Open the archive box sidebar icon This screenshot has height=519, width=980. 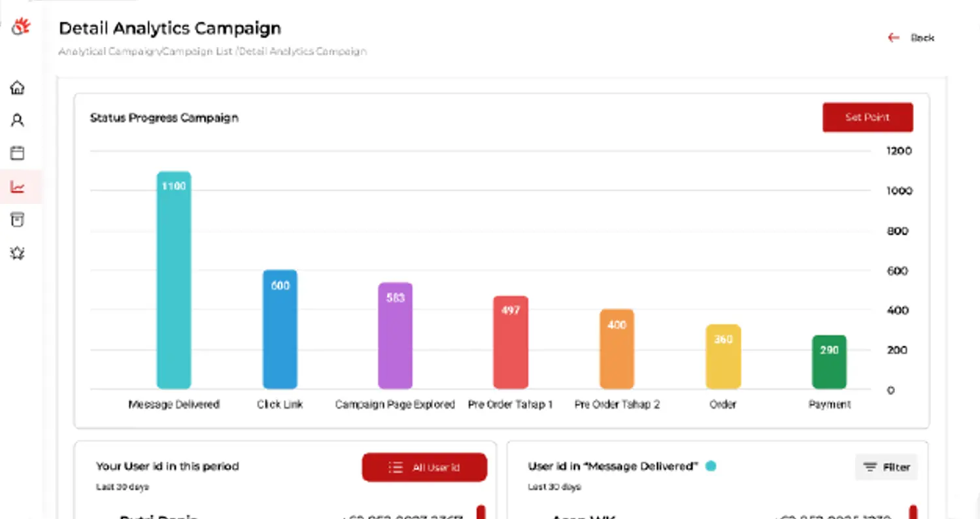click(x=18, y=220)
